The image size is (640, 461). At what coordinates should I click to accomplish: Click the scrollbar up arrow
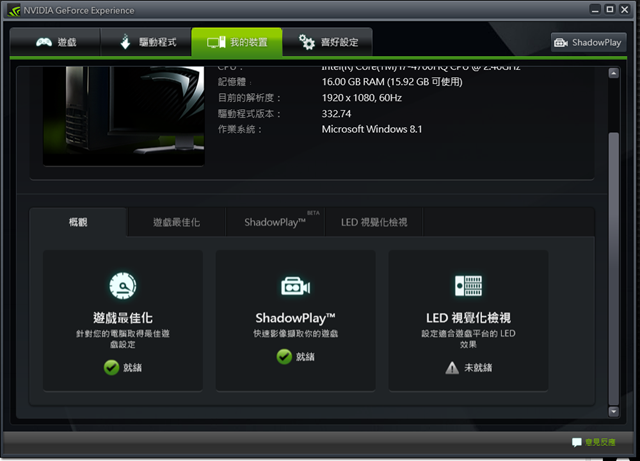[x=613, y=73]
